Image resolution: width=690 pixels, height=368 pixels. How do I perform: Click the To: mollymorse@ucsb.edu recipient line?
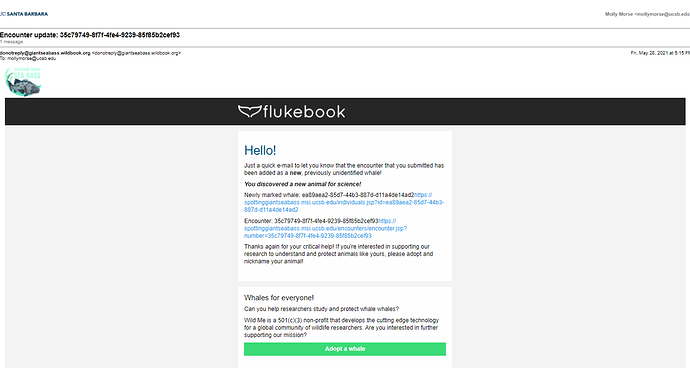pyautogui.click(x=28, y=58)
